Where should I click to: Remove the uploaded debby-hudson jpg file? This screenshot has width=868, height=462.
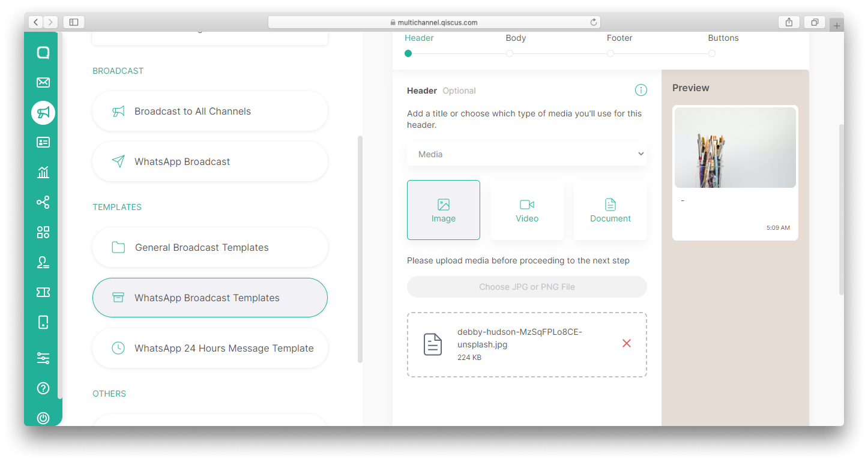pyautogui.click(x=627, y=343)
